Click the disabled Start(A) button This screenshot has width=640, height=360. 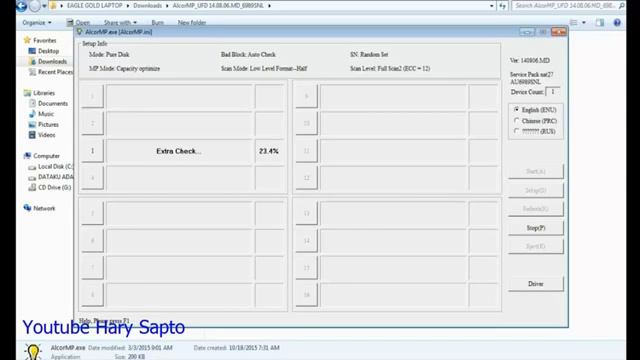[x=536, y=171]
